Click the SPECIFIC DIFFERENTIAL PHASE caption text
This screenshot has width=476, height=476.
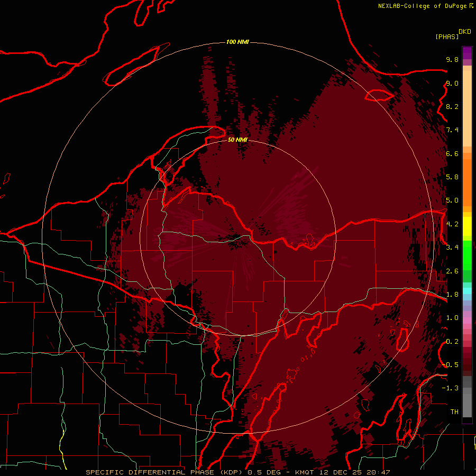click(x=150, y=472)
